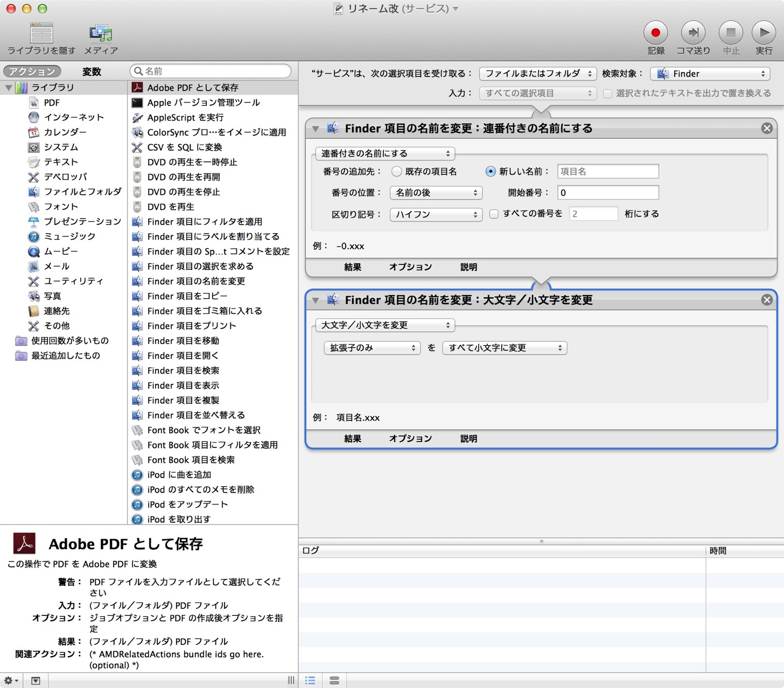The image size is (784, 688).
Task: Remove the 連番付きの名前にする action via X
Action: pos(767,128)
